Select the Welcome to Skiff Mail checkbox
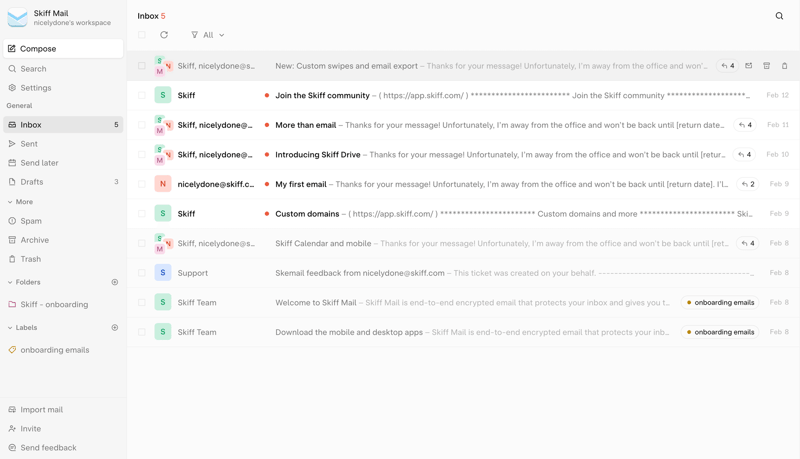The height and width of the screenshot is (459, 800). coord(142,302)
